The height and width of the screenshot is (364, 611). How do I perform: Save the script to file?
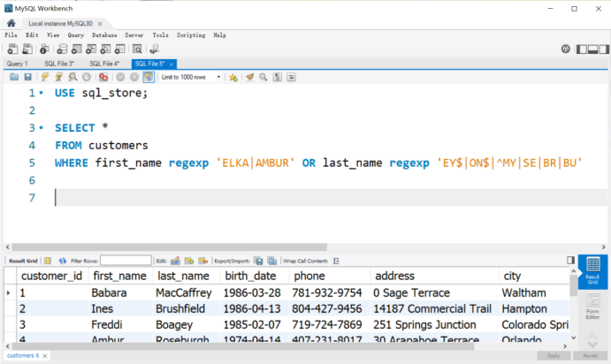[27, 77]
